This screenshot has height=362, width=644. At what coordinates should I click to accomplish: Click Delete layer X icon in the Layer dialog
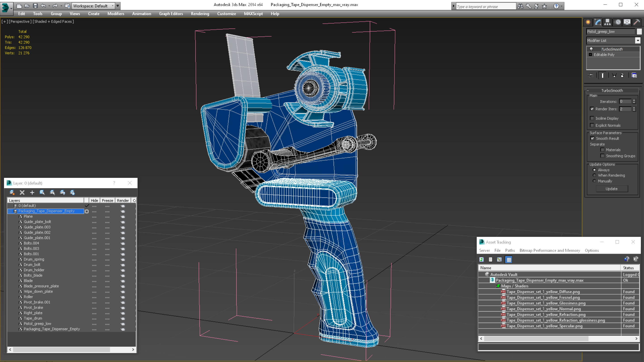22,192
